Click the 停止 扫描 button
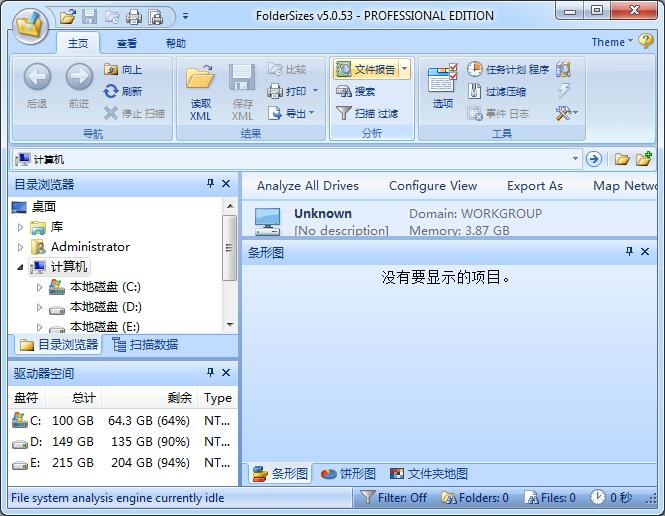Image resolution: width=665 pixels, height=516 pixels. 134,113
